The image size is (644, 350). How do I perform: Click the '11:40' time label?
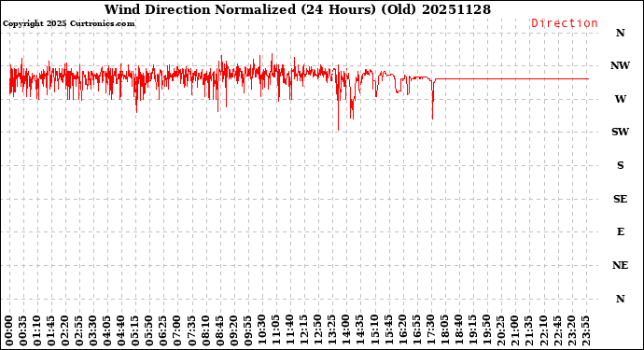(x=289, y=331)
